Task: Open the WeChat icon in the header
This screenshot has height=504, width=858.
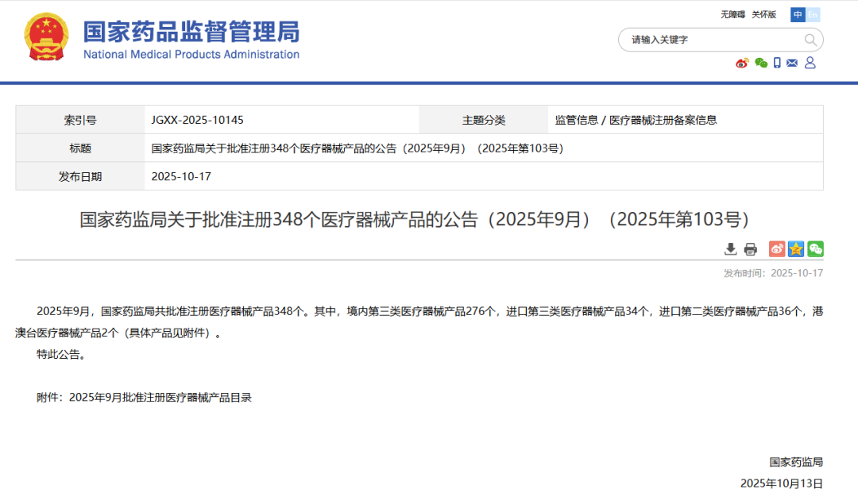Action: pyautogui.click(x=760, y=63)
